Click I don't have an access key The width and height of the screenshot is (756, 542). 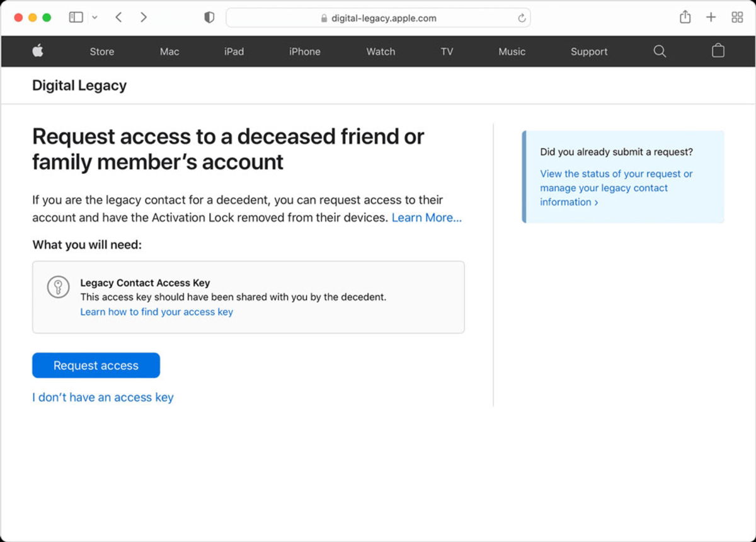click(x=103, y=397)
